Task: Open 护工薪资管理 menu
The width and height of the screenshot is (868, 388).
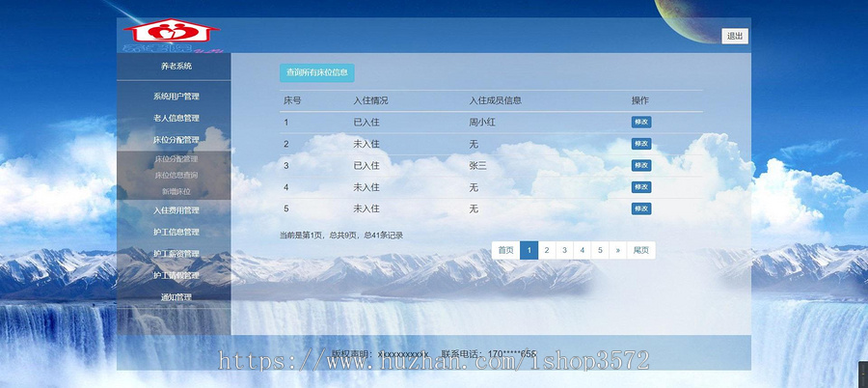Action: pos(176,253)
